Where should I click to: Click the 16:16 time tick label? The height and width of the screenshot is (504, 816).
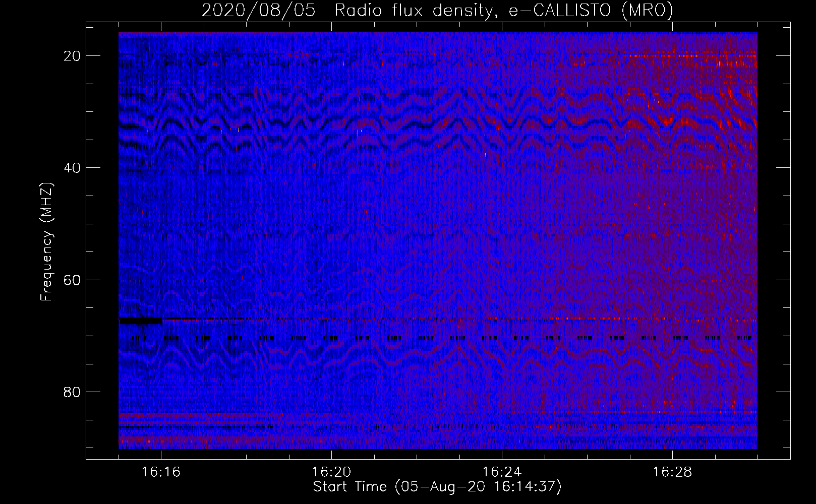[x=161, y=472]
